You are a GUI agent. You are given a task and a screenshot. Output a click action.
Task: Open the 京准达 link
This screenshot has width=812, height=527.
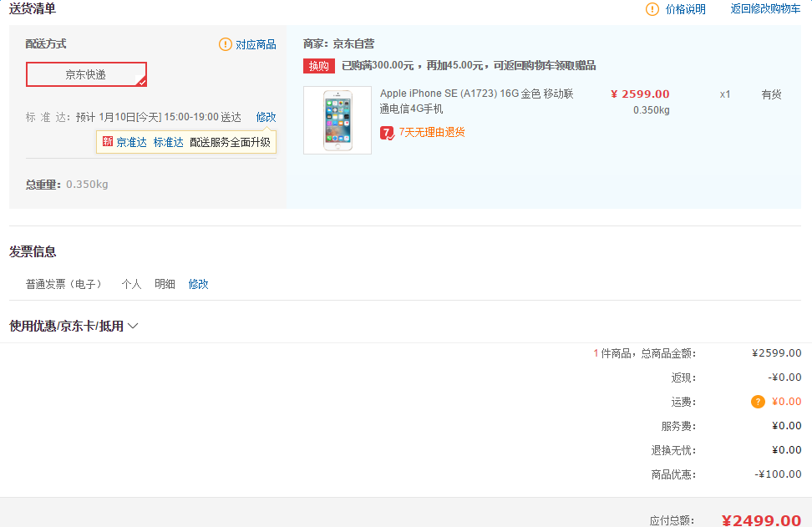click(131, 142)
